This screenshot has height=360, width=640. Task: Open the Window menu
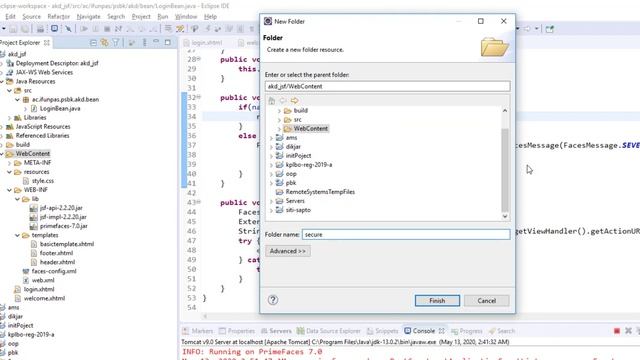pos(186,17)
